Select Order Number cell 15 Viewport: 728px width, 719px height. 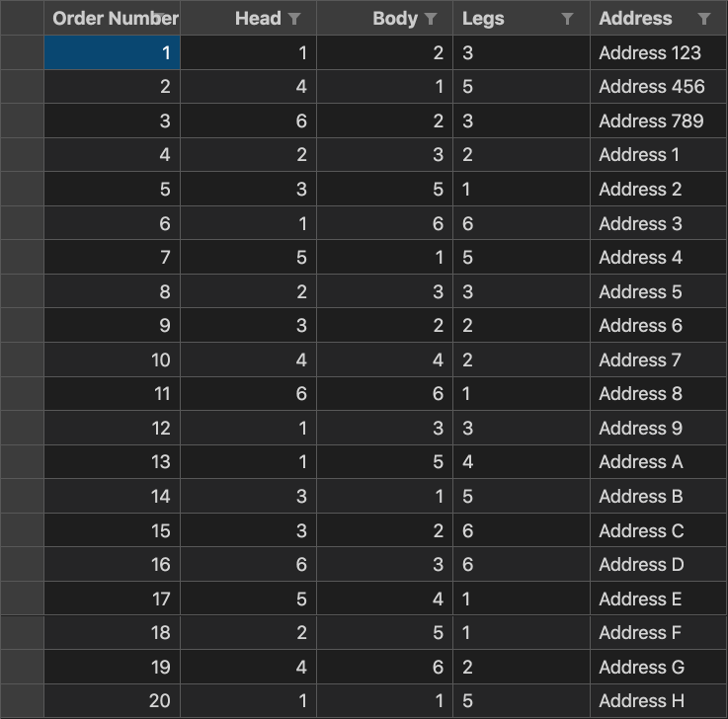click(113, 530)
